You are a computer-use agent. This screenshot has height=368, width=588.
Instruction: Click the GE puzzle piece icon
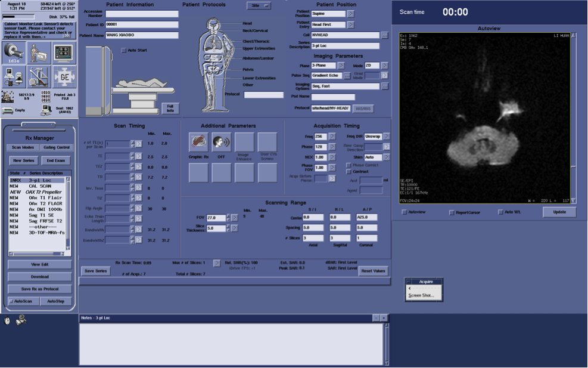point(64,76)
